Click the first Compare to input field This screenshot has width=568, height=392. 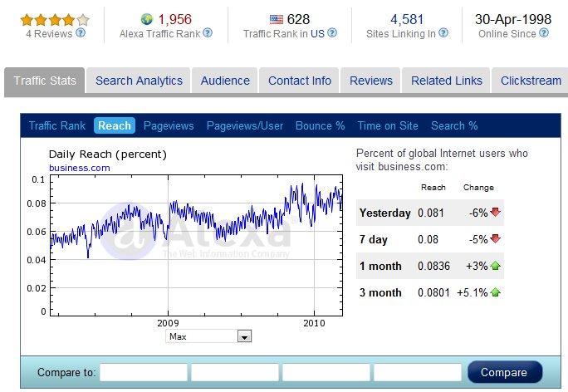[144, 372]
